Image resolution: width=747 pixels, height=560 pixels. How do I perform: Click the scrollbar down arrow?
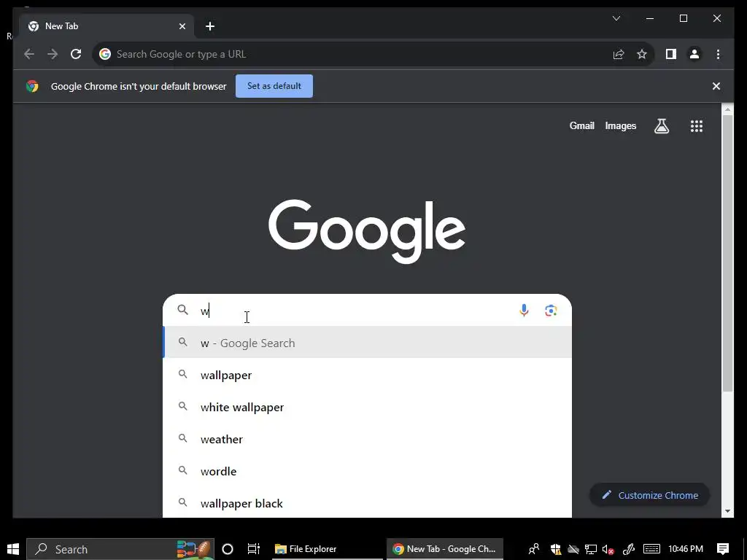coord(727,511)
